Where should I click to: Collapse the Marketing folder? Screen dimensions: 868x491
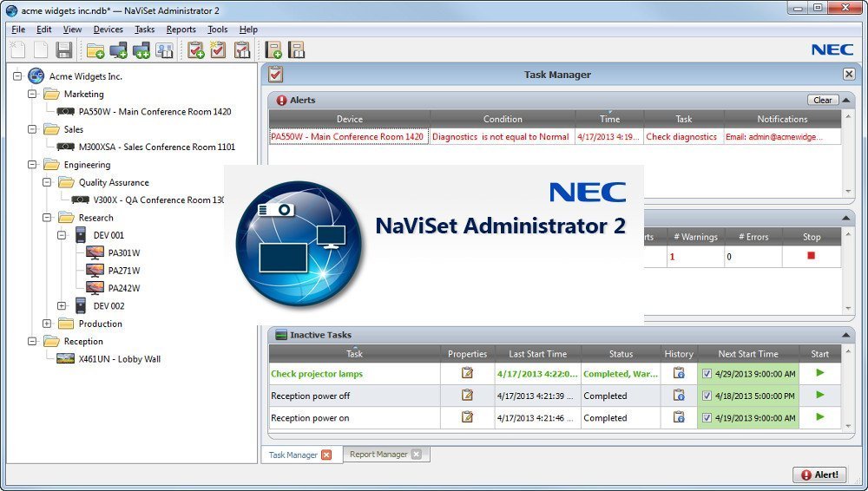pos(32,94)
